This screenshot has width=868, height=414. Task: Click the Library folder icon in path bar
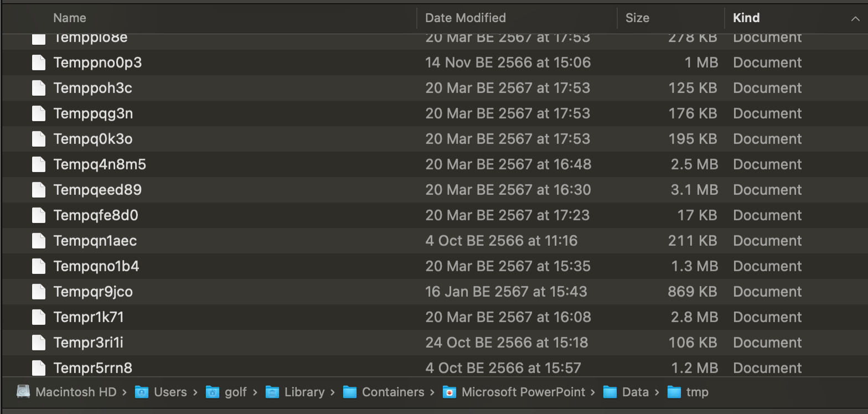pos(272,392)
